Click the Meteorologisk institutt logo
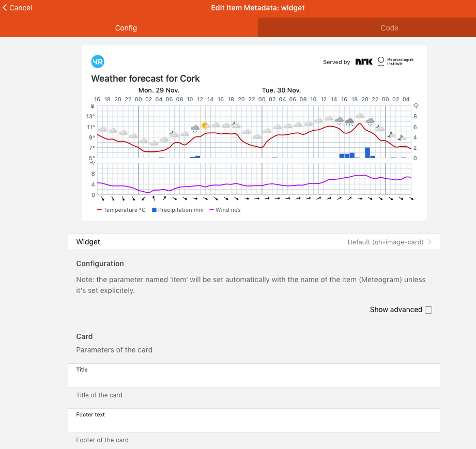 (396, 62)
